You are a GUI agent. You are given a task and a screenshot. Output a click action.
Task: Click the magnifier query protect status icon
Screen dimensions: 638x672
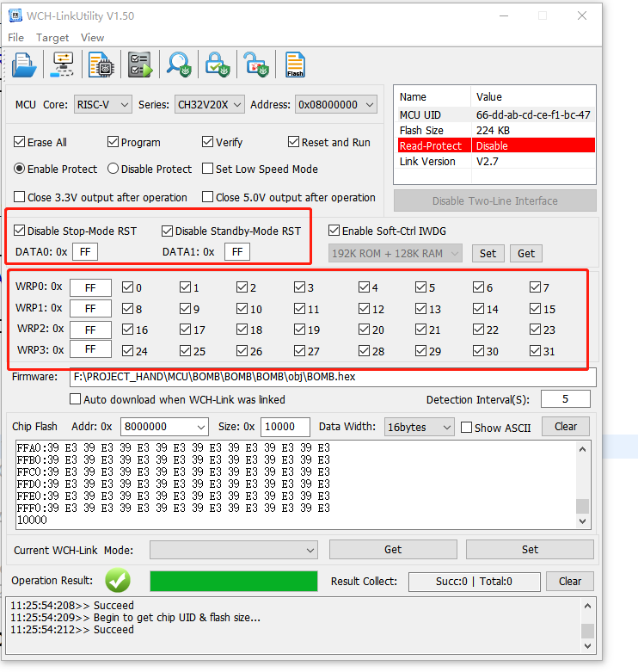click(x=178, y=65)
